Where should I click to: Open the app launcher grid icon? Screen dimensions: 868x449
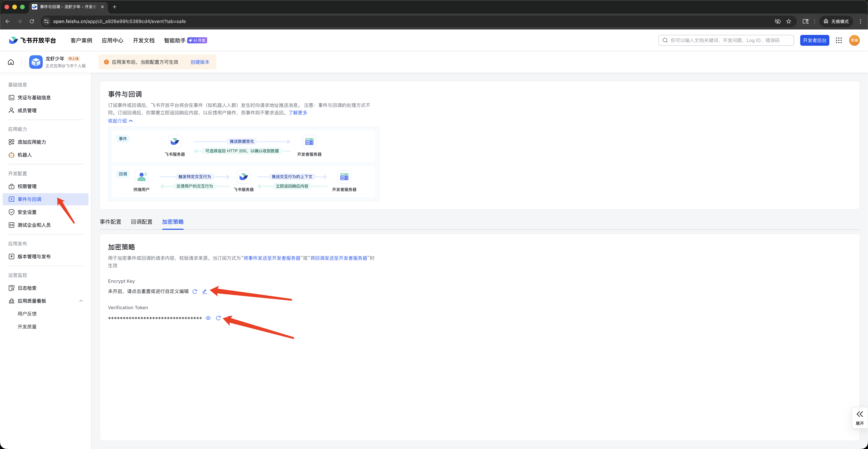click(839, 40)
